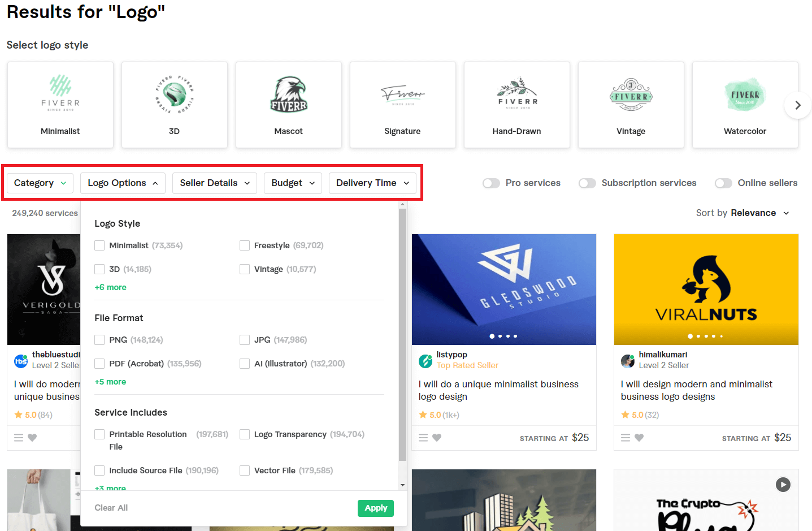
Task: Check Printable Resolution File checkbox
Action: click(x=99, y=434)
